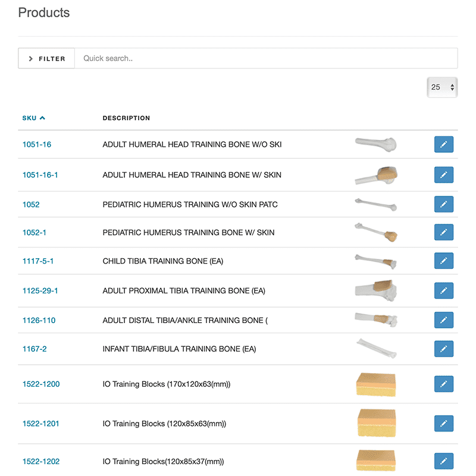Click pencil button for SKU 1117-5-1
The image size is (476, 476).
click(443, 261)
